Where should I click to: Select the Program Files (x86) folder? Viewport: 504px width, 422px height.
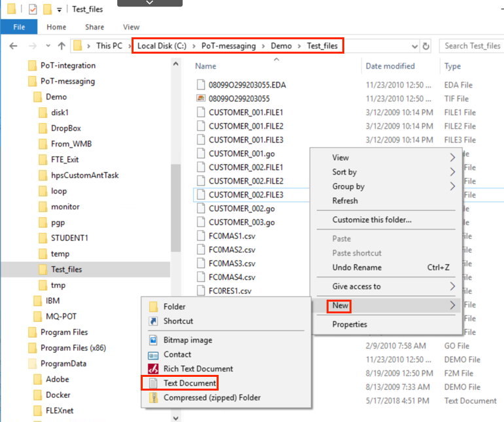click(73, 348)
